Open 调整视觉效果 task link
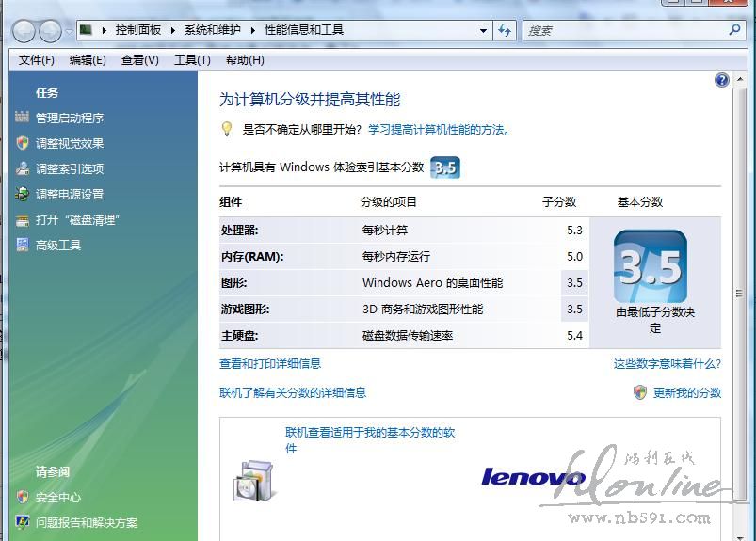Viewport: 756px width, 541px height. [70, 144]
